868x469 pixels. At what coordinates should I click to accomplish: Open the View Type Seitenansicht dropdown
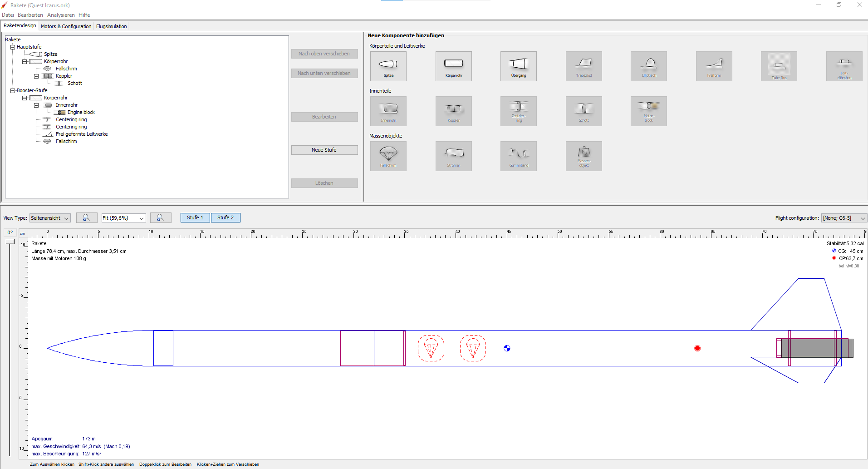click(50, 218)
